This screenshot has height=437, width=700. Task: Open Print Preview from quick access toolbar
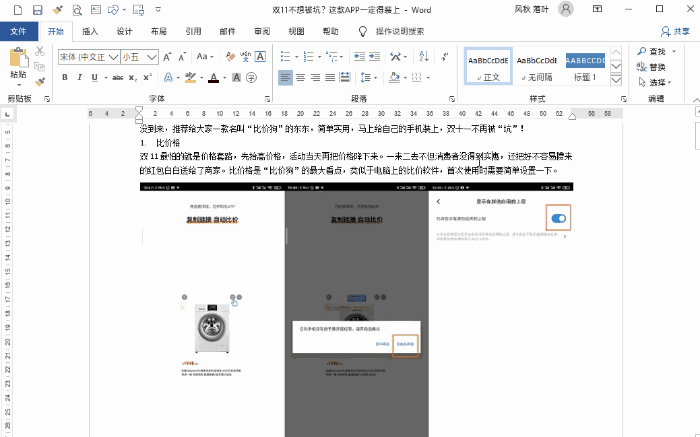coord(77,9)
